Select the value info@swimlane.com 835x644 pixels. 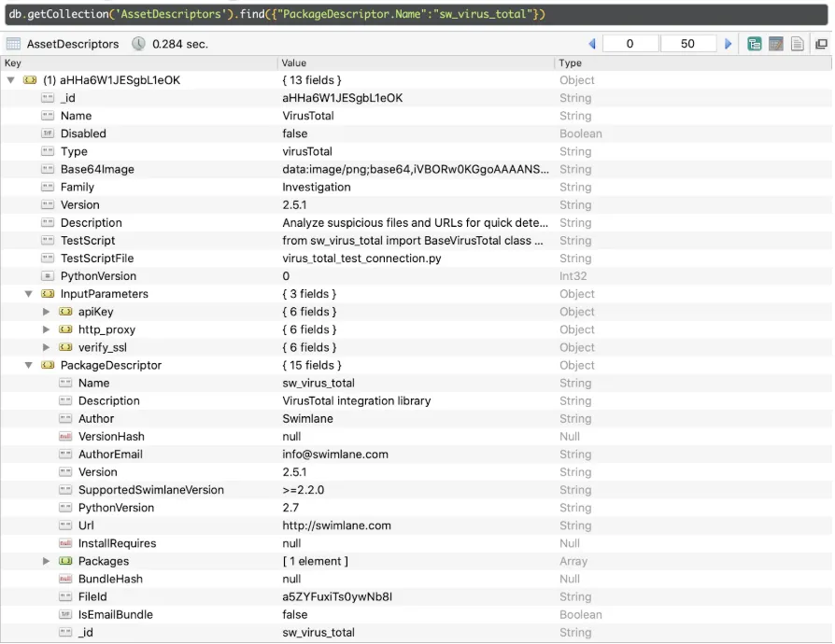point(335,454)
